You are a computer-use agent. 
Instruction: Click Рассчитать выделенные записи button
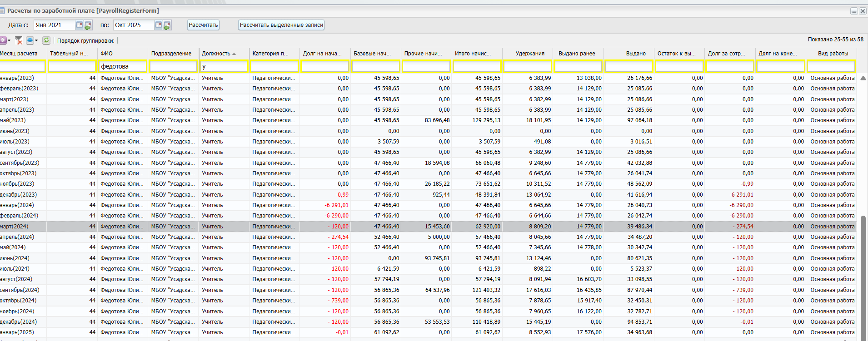pyautogui.click(x=281, y=25)
